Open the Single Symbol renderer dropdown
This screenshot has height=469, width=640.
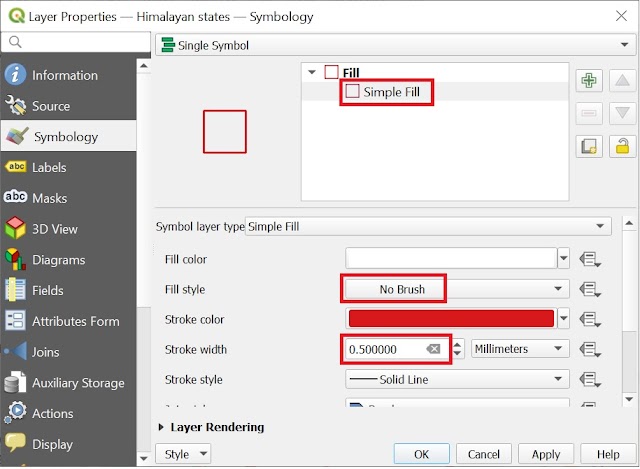[395, 45]
